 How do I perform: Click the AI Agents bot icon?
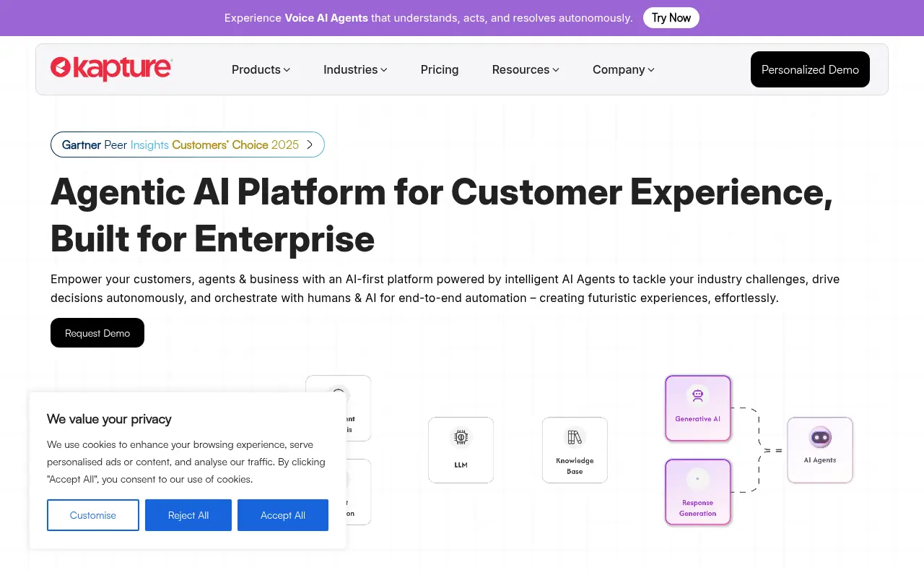click(x=820, y=437)
